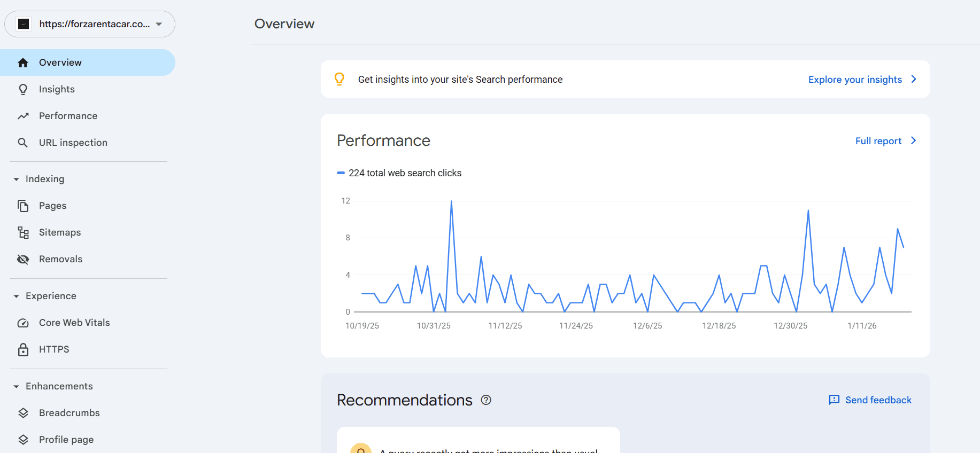This screenshot has height=453, width=980.
Task: Click the Performance trend arrow icon
Action: click(23, 116)
